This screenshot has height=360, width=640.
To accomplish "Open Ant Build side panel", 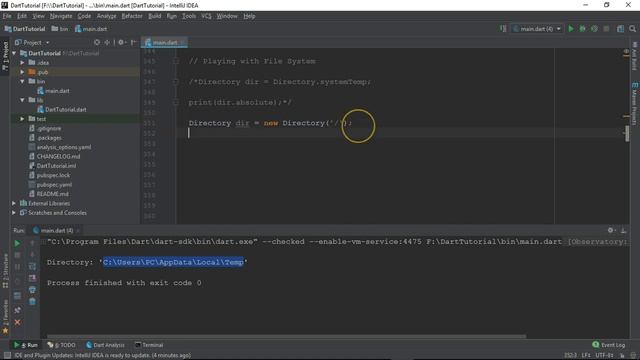I will click(x=635, y=56).
